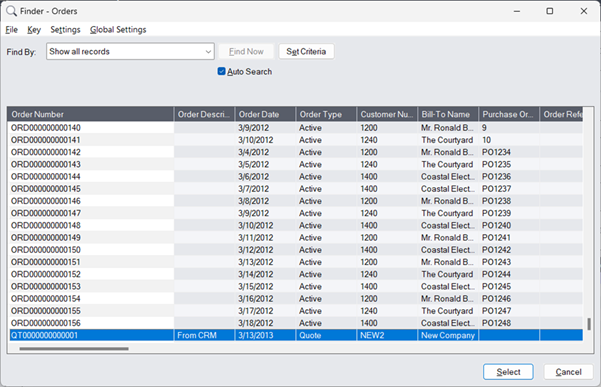Maximize the Finder - Orders window
Screen dimensions: 601x387
click(x=550, y=11)
